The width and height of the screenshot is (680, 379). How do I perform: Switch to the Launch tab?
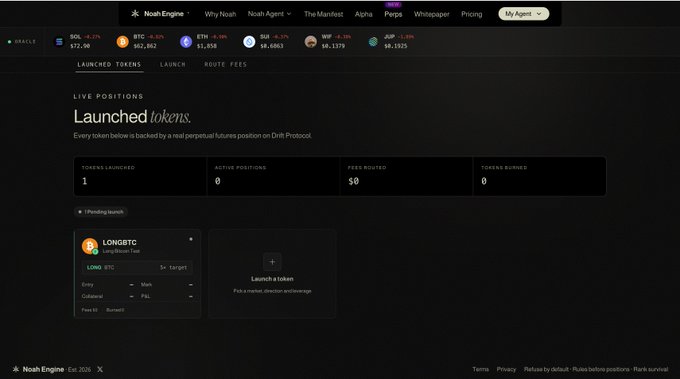click(173, 65)
